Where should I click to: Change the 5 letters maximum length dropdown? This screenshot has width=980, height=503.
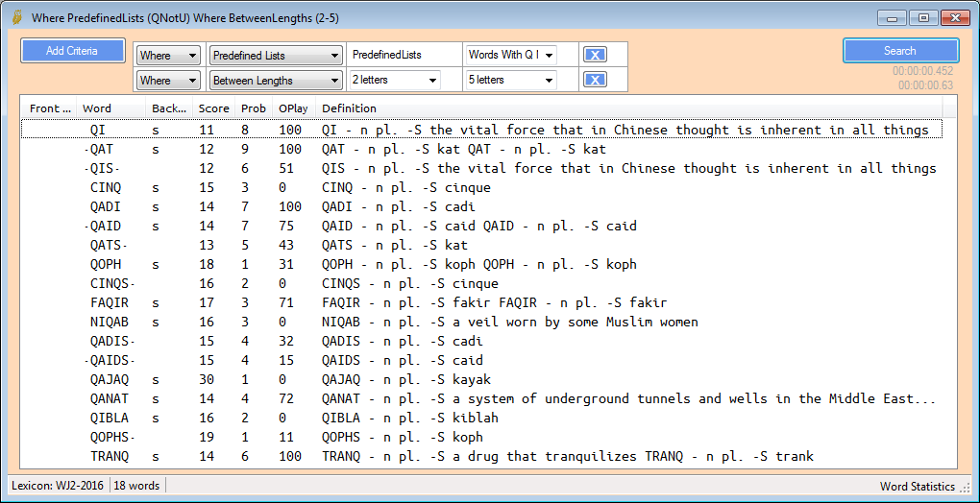[x=510, y=81]
